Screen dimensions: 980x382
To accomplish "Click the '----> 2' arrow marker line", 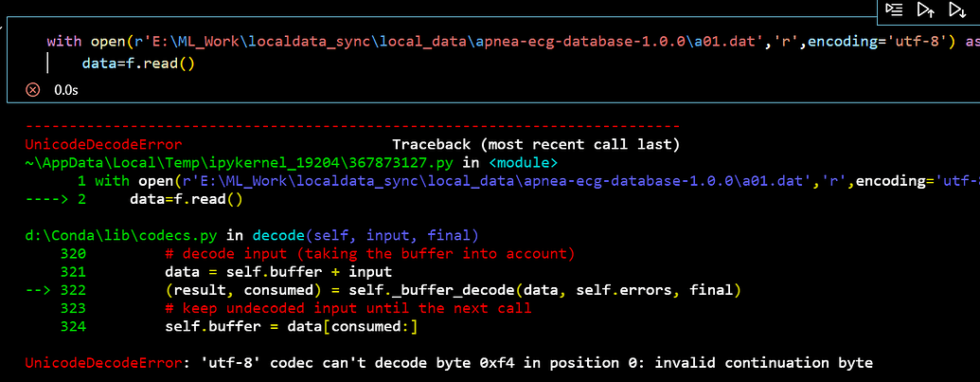I will (55, 199).
